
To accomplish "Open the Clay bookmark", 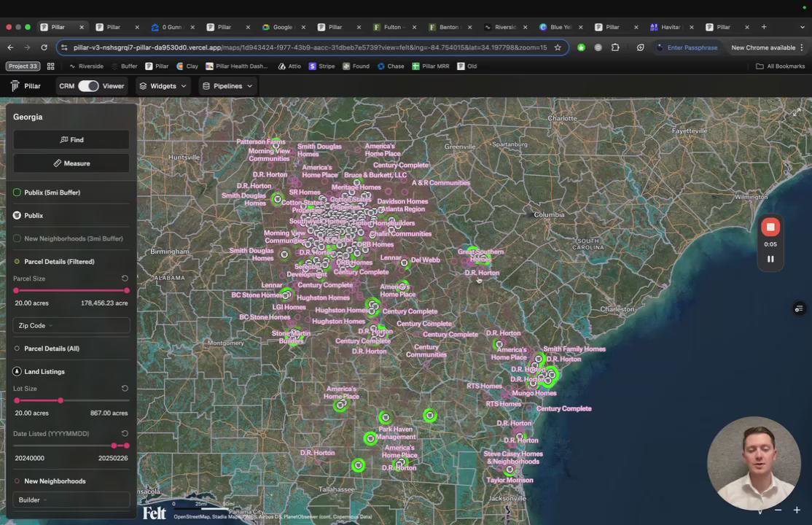I will (x=187, y=66).
